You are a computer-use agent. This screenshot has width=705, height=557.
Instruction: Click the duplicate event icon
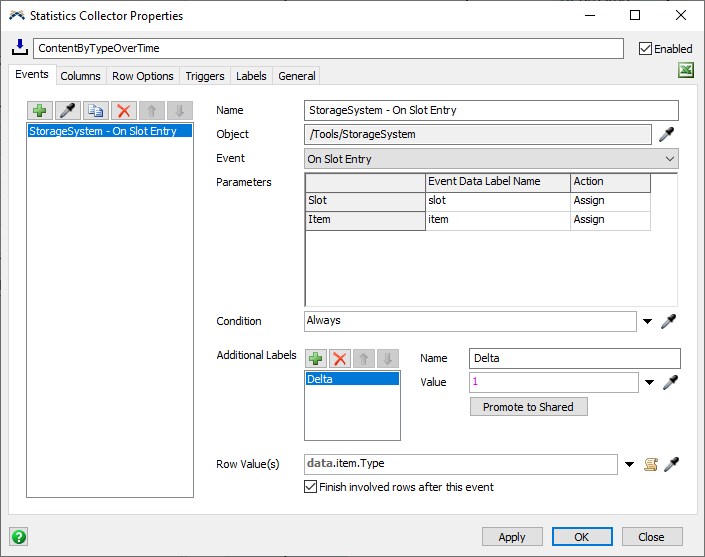(x=96, y=111)
